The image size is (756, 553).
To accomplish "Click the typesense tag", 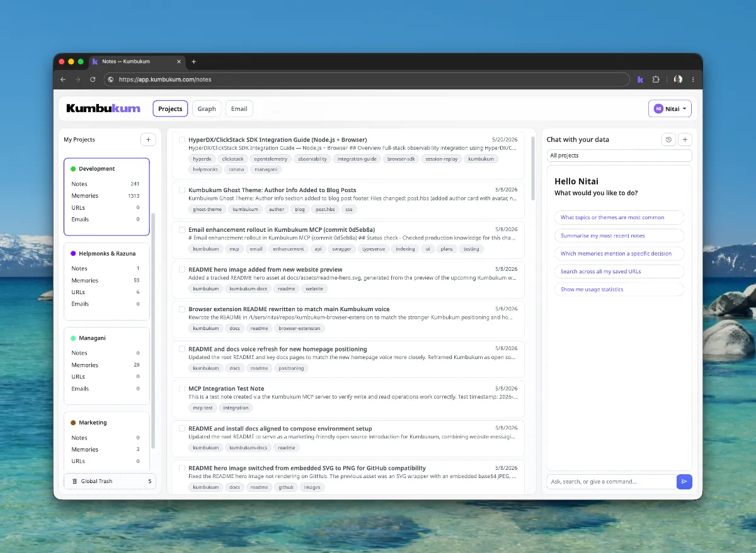I will click(374, 249).
